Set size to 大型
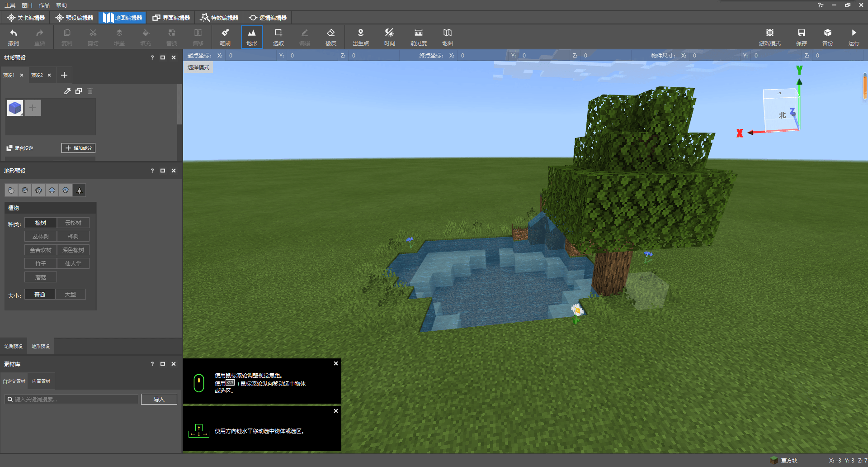The height and width of the screenshot is (467, 868). 71,294
